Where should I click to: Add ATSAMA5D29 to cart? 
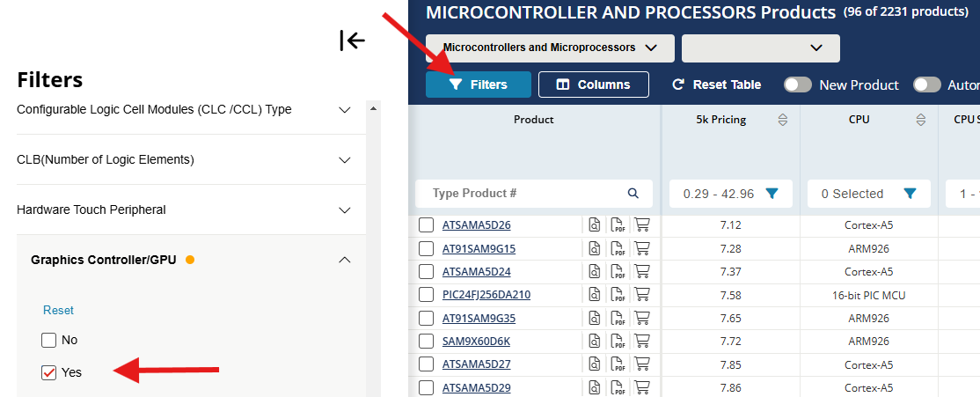pyautogui.click(x=642, y=388)
